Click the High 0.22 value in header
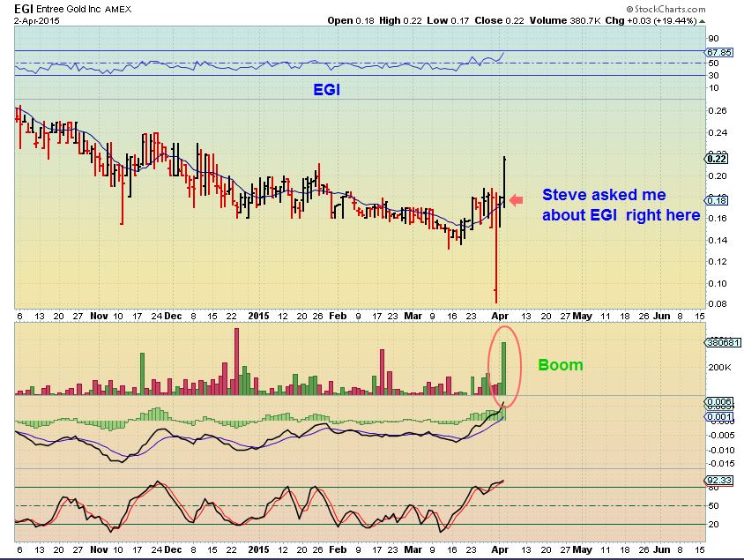The height and width of the screenshot is (560, 744). pos(400,20)
